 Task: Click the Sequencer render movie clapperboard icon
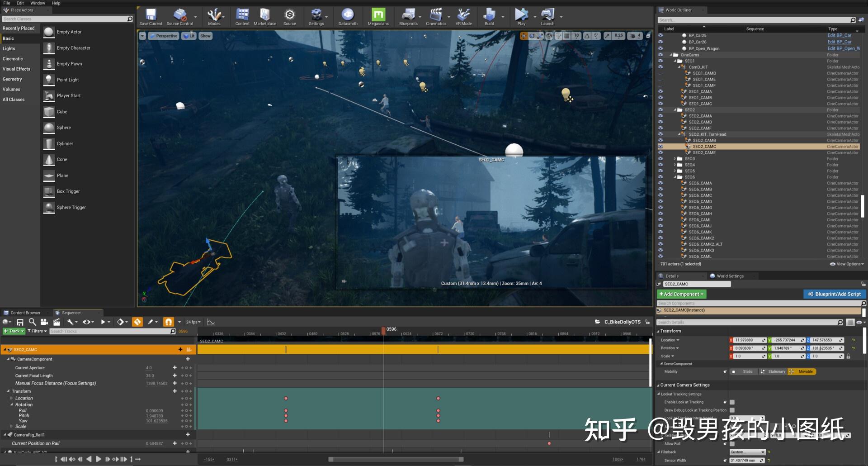[57, 322]
